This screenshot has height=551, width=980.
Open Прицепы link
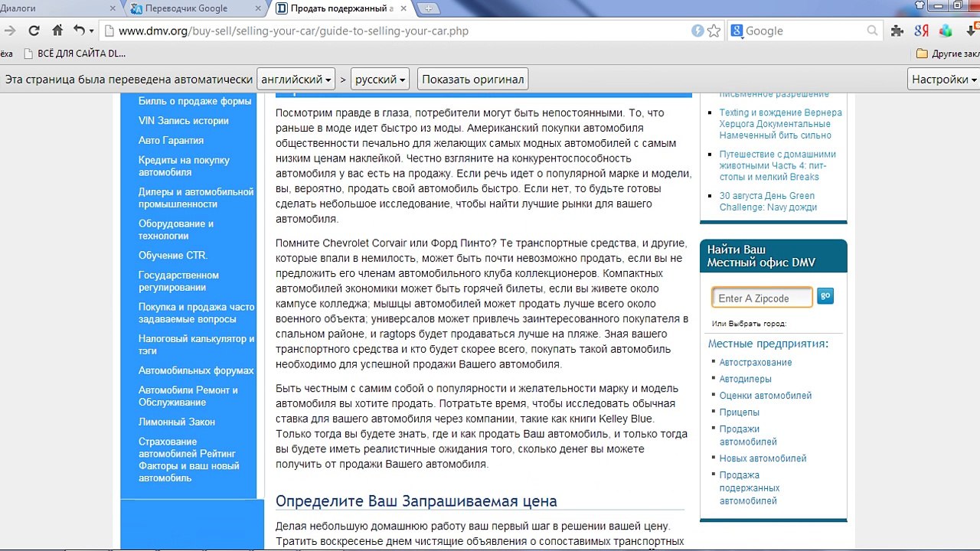(x=739, y=412)
